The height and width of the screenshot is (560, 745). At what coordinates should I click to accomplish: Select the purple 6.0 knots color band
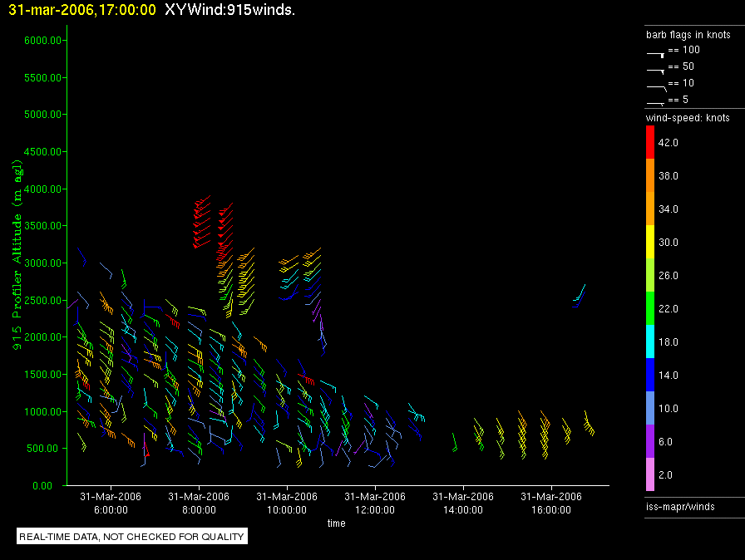click(x=650, y=441)
